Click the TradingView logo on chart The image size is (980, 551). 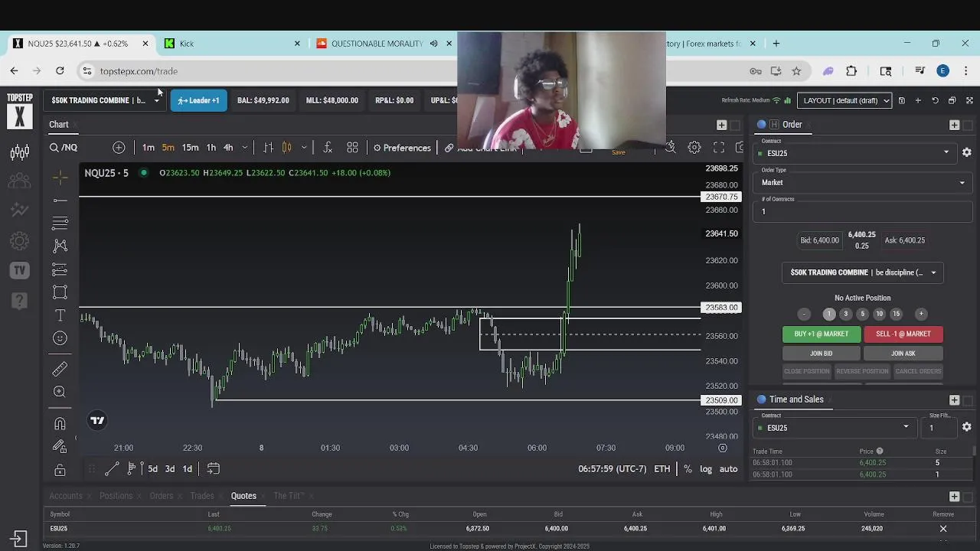97,420
